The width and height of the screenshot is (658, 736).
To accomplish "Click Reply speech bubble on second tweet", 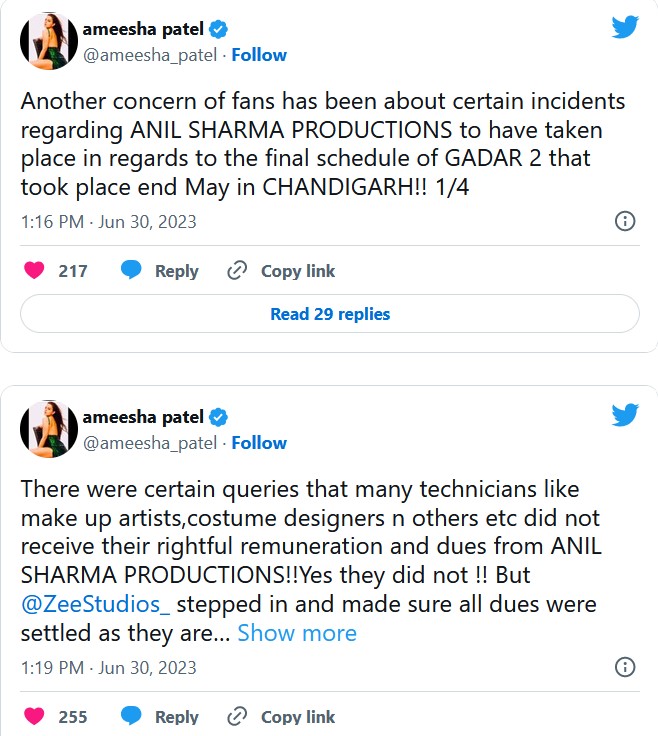I will [130, 717].
